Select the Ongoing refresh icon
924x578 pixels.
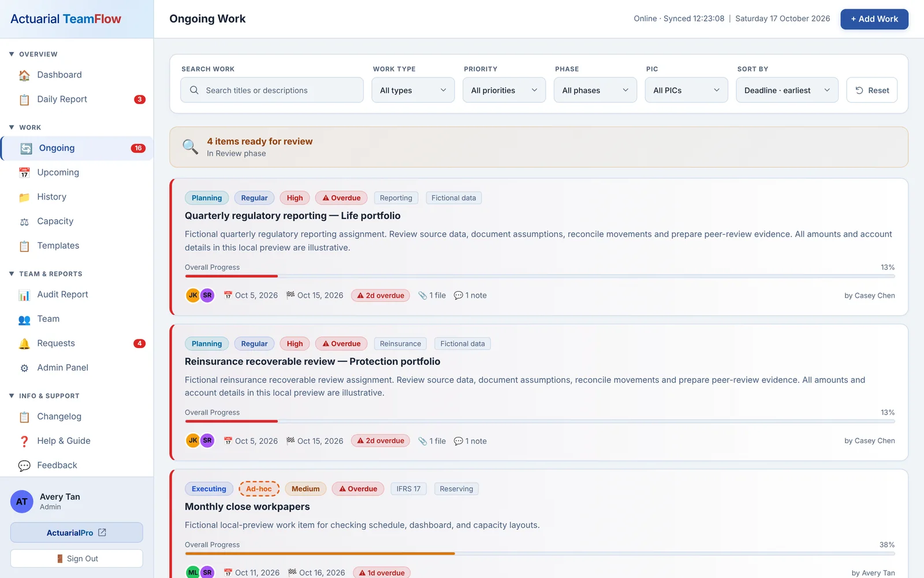click(x=26, y=149)
